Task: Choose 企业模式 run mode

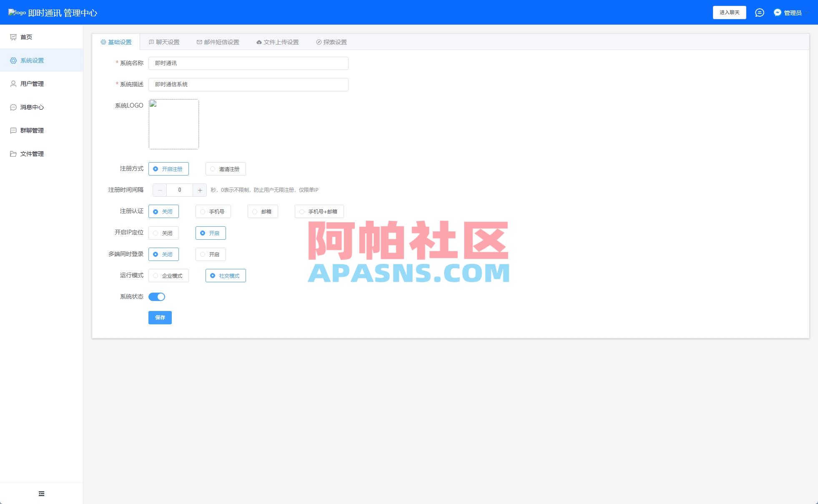Action: point(168,276)
